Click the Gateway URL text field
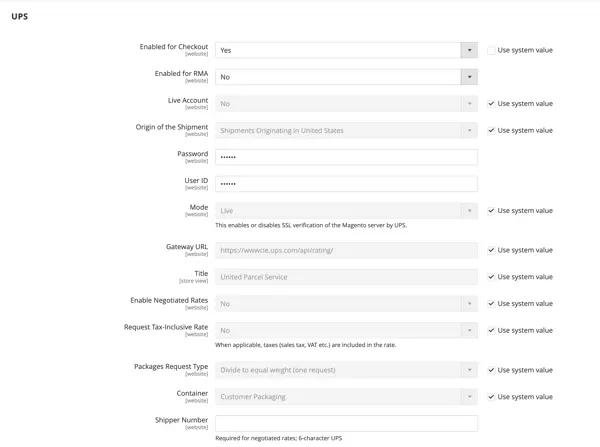The width and height of the screenshot is (600, 447). (x=346, y=250)
